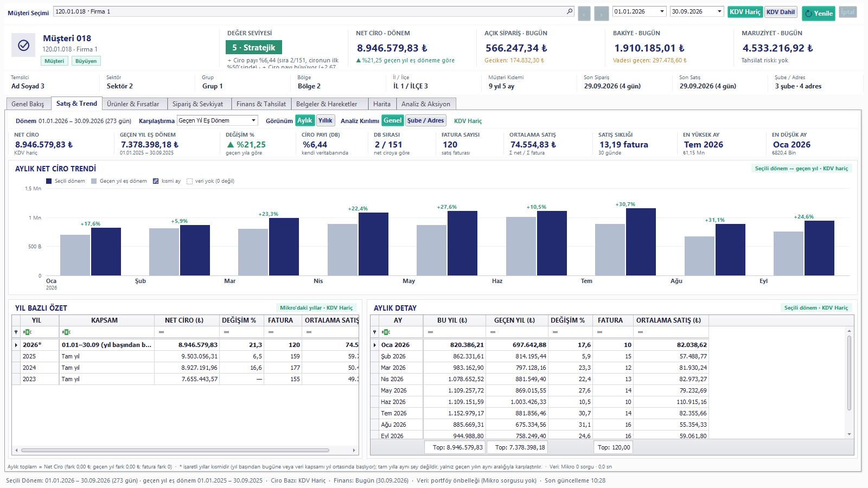Image resolution: width=868 pixels, height=488 pixels.
Task: Click the ABC filter icon under YIL column
Action: coord(27,332)
